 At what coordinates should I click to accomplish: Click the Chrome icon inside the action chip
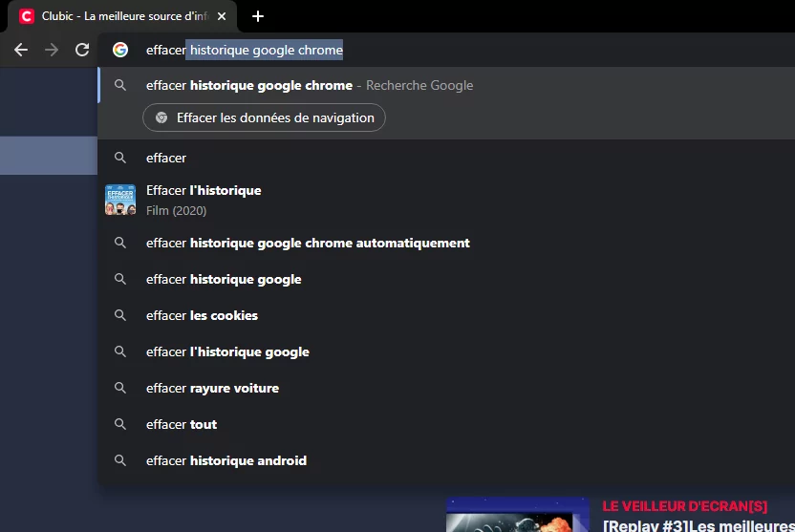tap(161, 117)
